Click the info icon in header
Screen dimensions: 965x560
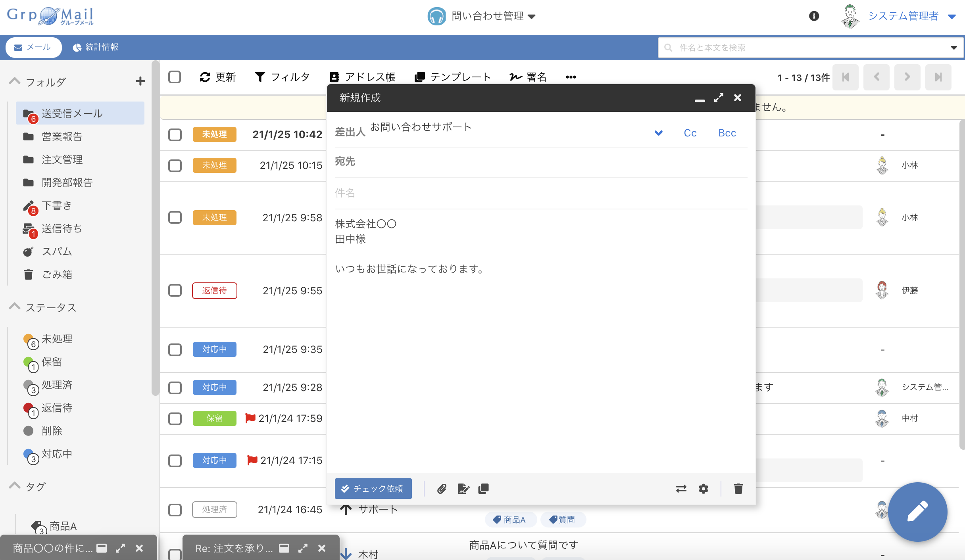coord(814,16)
